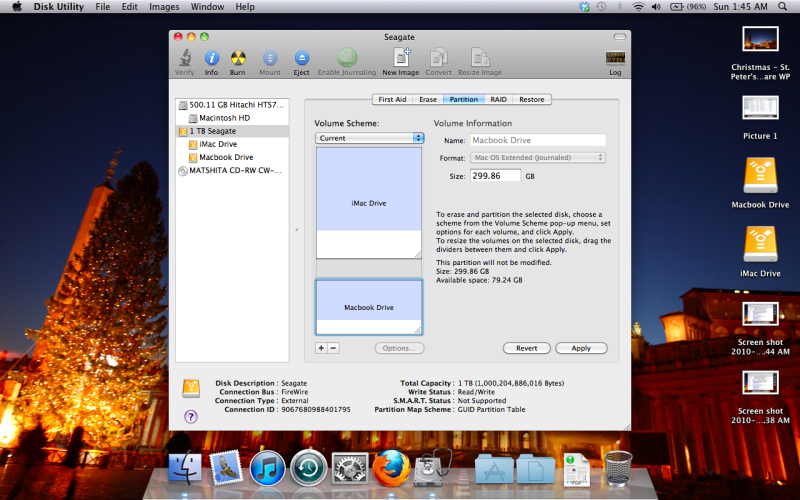Click the Burn toolbar icon

[x=238, y=62]
